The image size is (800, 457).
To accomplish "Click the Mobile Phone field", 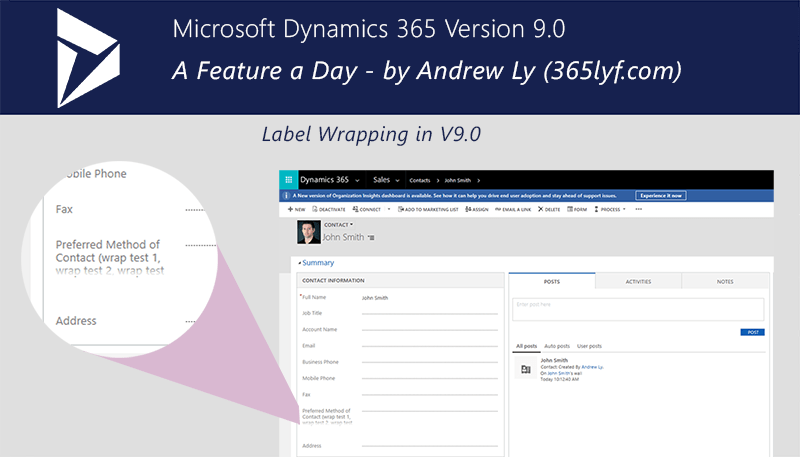I will point(430,378).
